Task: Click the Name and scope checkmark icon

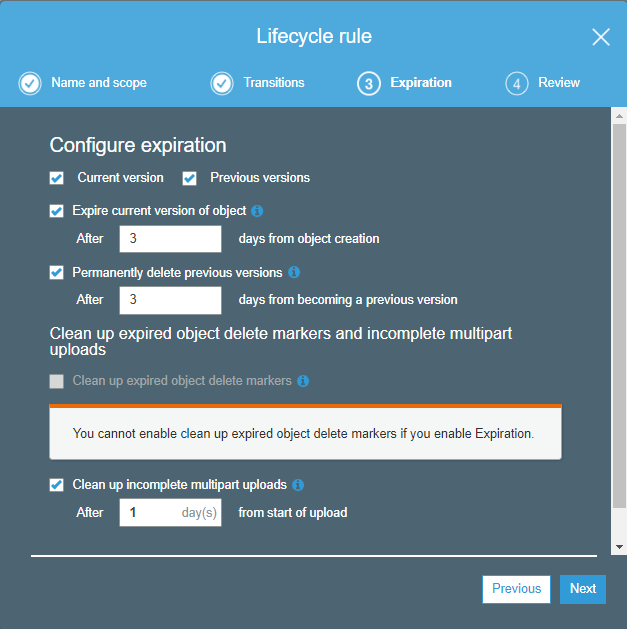Action: (x=30, y=83)
